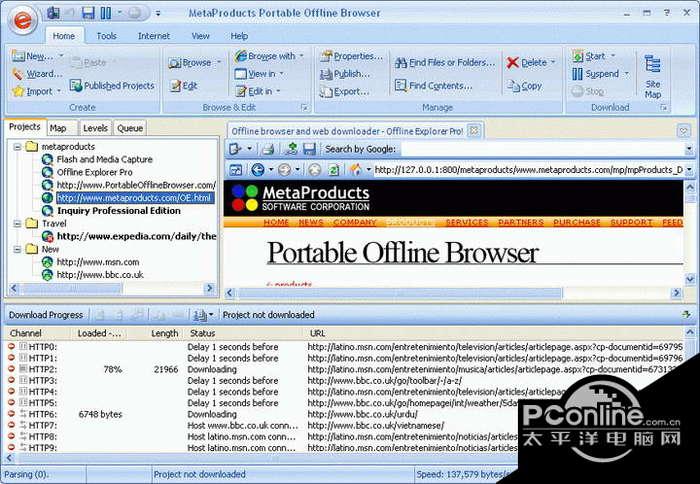Click the Copy command in Manage group

pos(525,86)
